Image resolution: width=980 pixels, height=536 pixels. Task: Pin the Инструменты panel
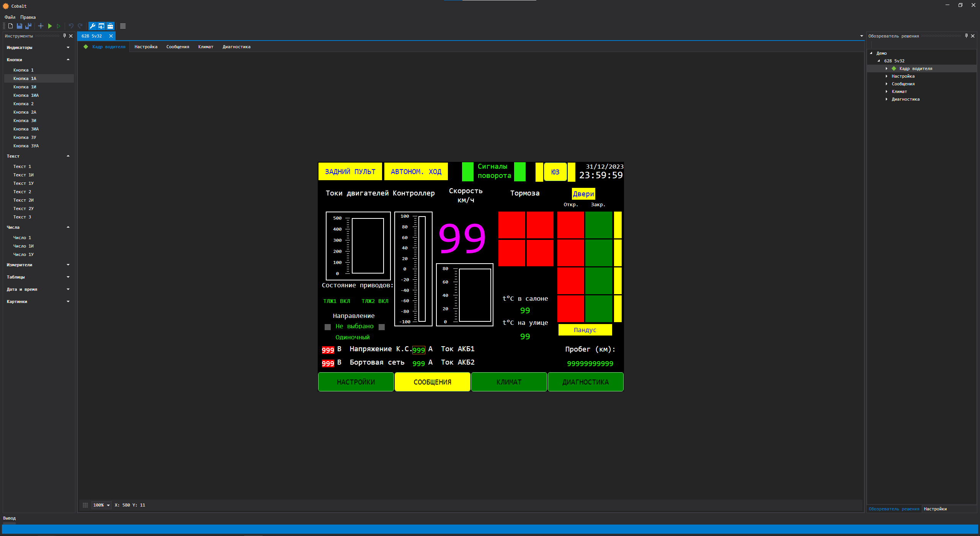coord(64,36)
